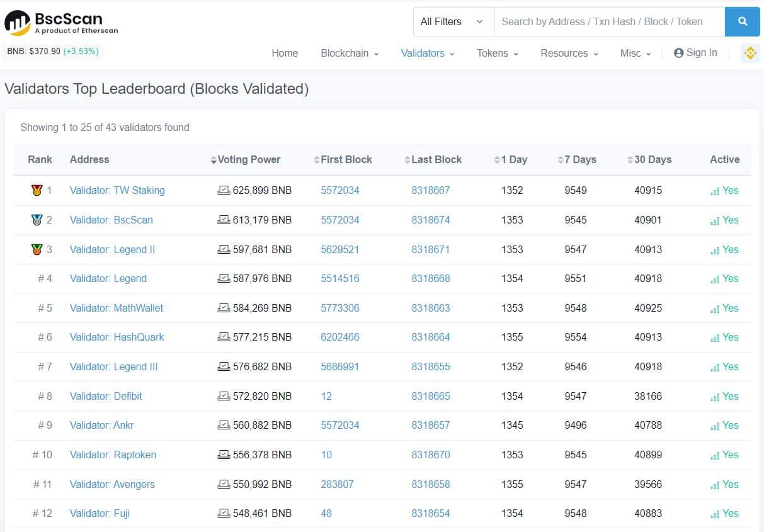The width and height of the screenshot is (764, 532).
Task: Click the voting power icon in Fuji row
Action: [x=224, y=513]
